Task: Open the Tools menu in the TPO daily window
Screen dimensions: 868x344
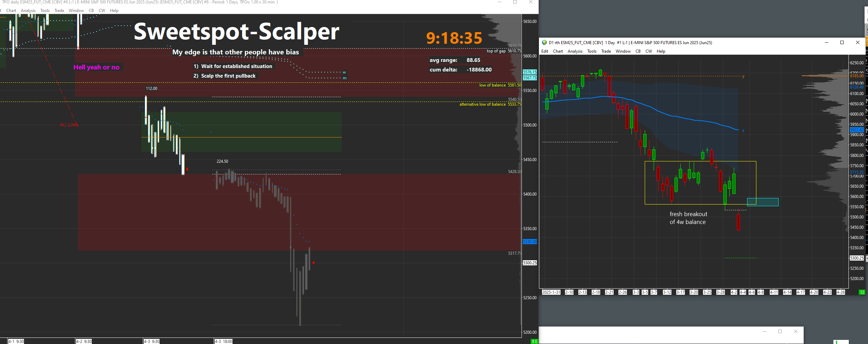Action: click(45, 11)
